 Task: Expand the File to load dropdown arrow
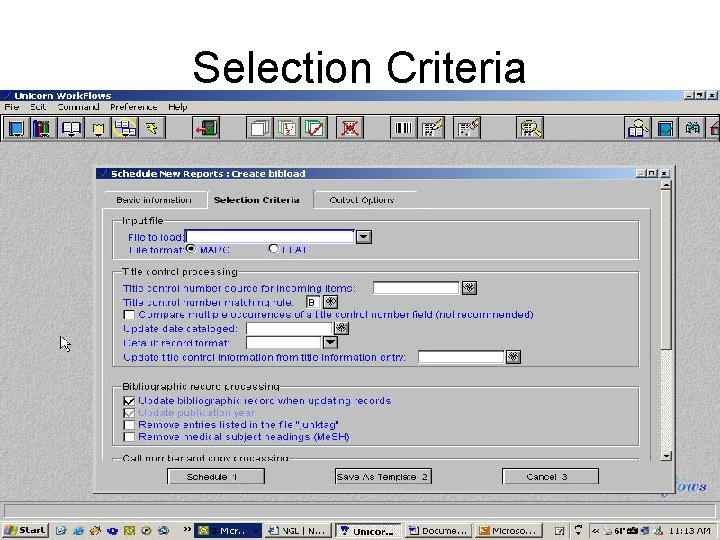(x=364, y=237)
